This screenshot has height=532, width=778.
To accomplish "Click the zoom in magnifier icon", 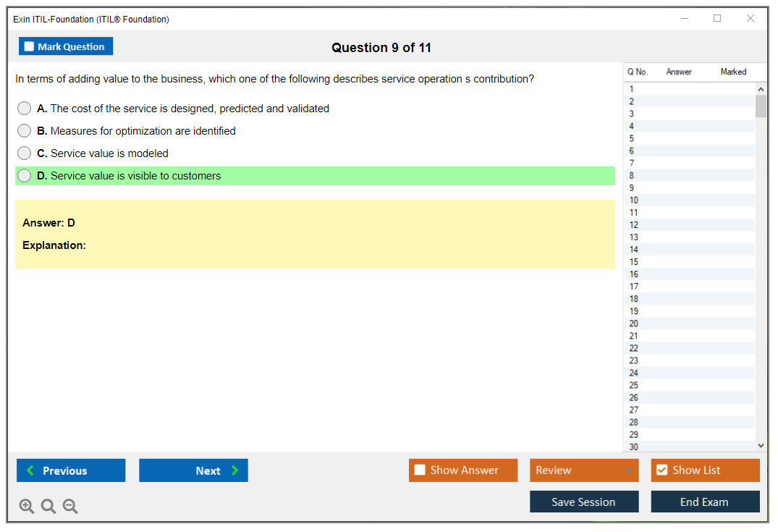I will click(x=26, y=507).
